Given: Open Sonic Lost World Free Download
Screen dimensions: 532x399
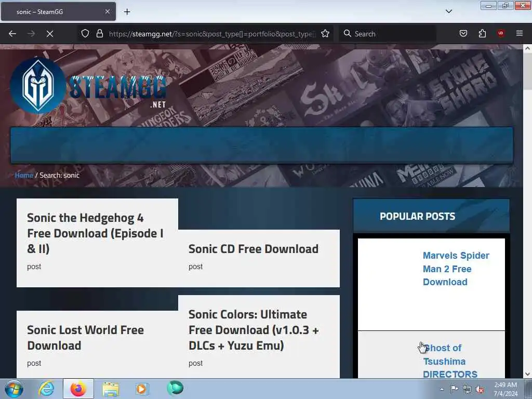Looking at the screenshot, I should tap(86, 338).
